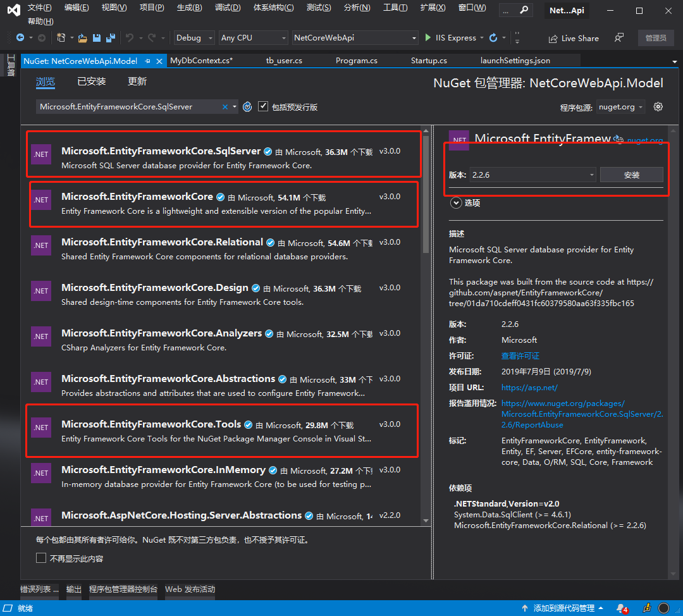This screenshot has width=683, height=616.
Task: Click the notifications bell in status bar
Action: [622, 608]
